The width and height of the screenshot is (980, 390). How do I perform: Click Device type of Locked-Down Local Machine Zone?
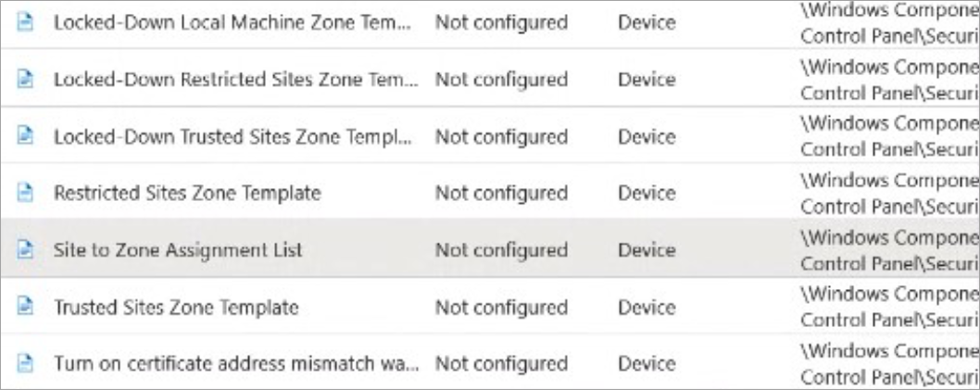pyautogui.click(x=647, y=22)
